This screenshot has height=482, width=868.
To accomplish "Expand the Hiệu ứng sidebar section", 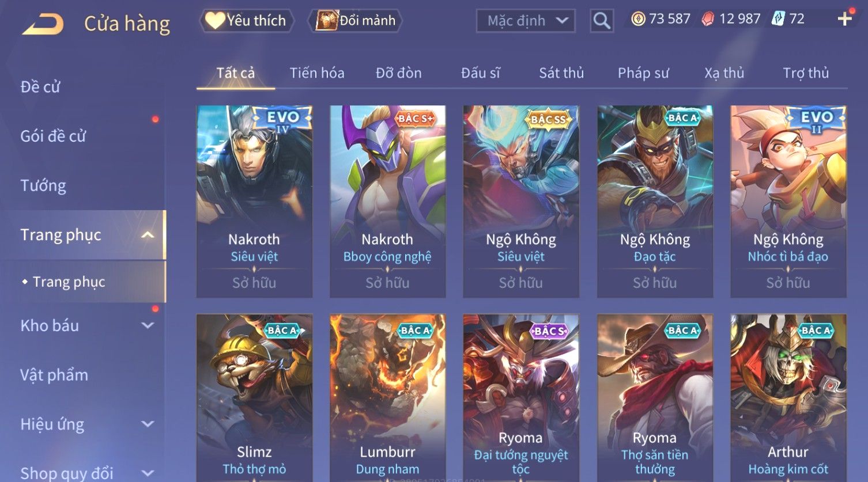I will coord(148,424).
